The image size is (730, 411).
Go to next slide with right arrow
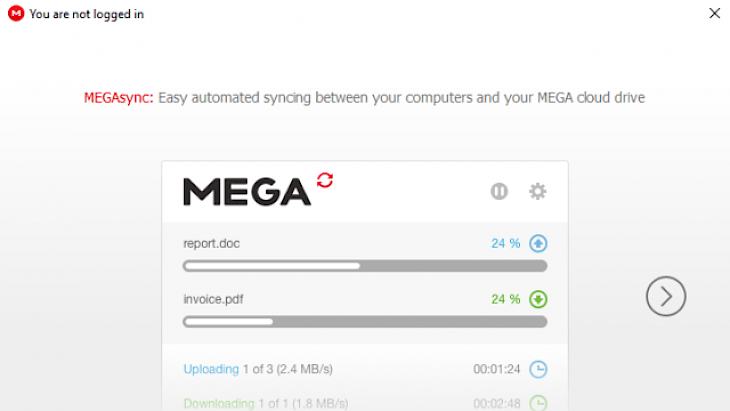pos(666,296)
